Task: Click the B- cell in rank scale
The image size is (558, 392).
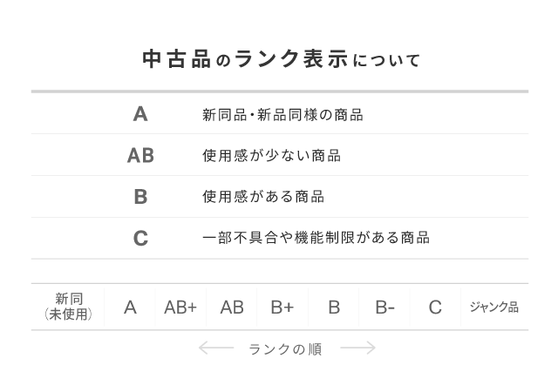Action: [x=384, y=307]
